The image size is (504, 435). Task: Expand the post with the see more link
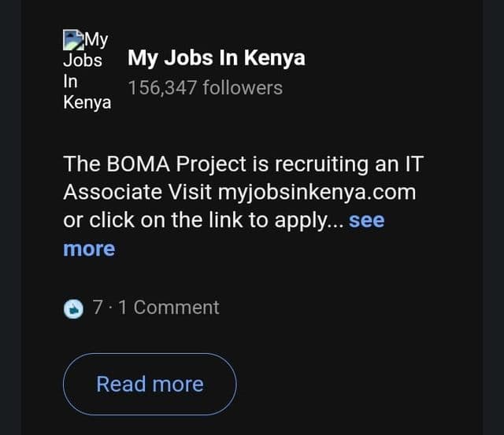224,234
